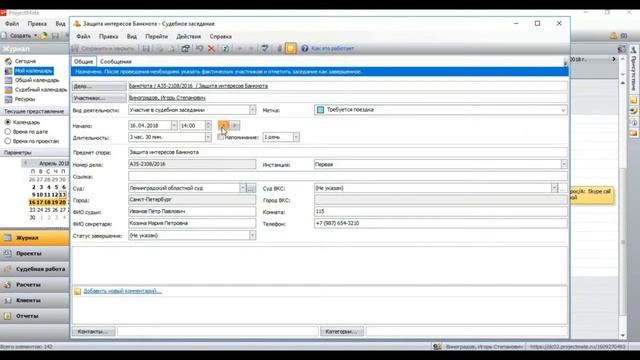The height and width of the screenshot is (360, 640).
Task: Select day 10 in the April mini calendar
Action: pyautogui.click(x=41, y=195)
